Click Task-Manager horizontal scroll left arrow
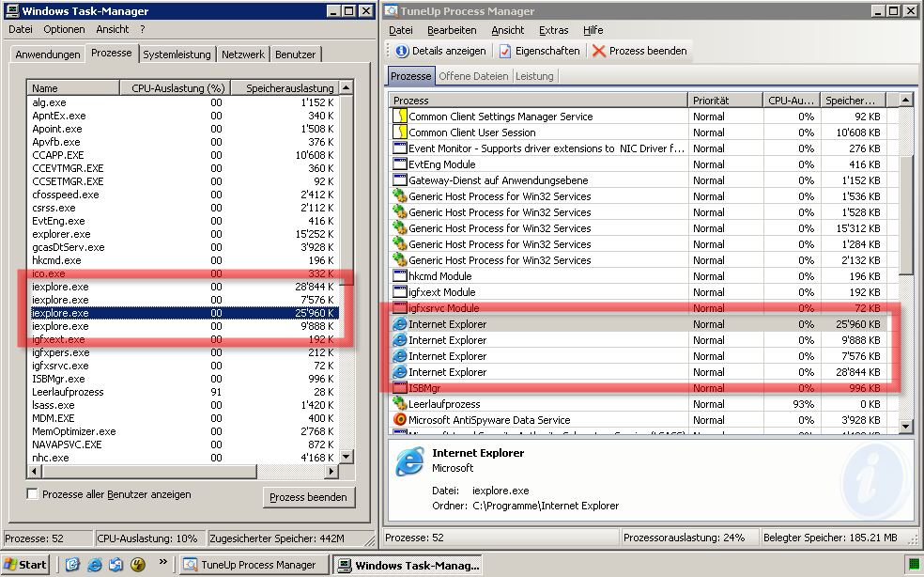This screenshot has width=924, height=577. click(34, 471)
